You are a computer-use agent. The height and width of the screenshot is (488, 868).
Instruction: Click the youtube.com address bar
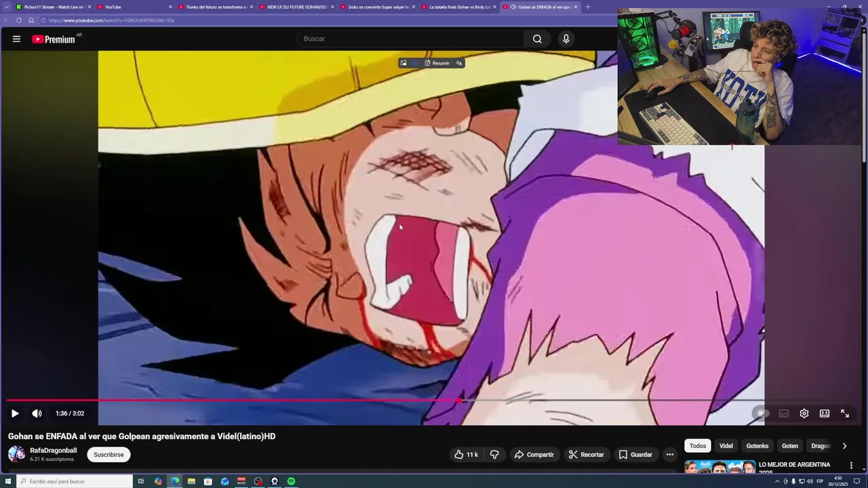tap(325, 20)
